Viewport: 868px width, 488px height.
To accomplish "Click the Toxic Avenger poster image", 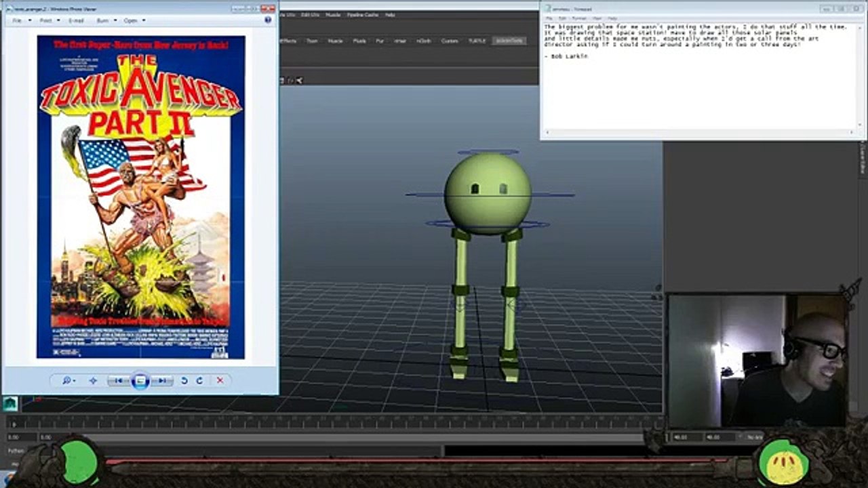I will (140, 197).
